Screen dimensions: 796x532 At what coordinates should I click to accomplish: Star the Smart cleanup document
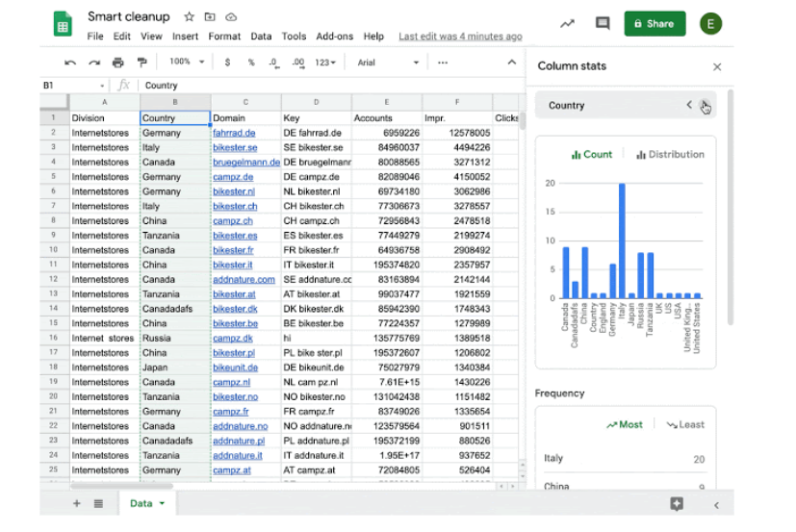pos(189,16)
